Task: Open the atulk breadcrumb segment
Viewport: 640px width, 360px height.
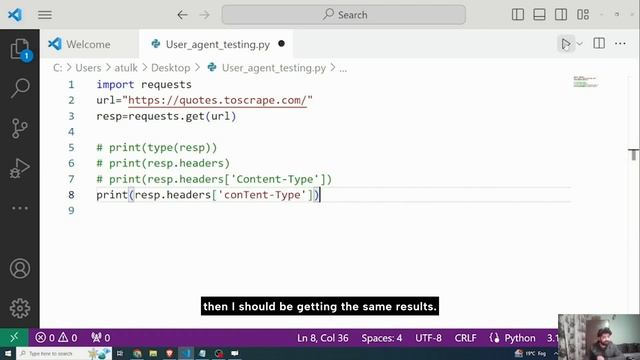Action: click(126, 68)
